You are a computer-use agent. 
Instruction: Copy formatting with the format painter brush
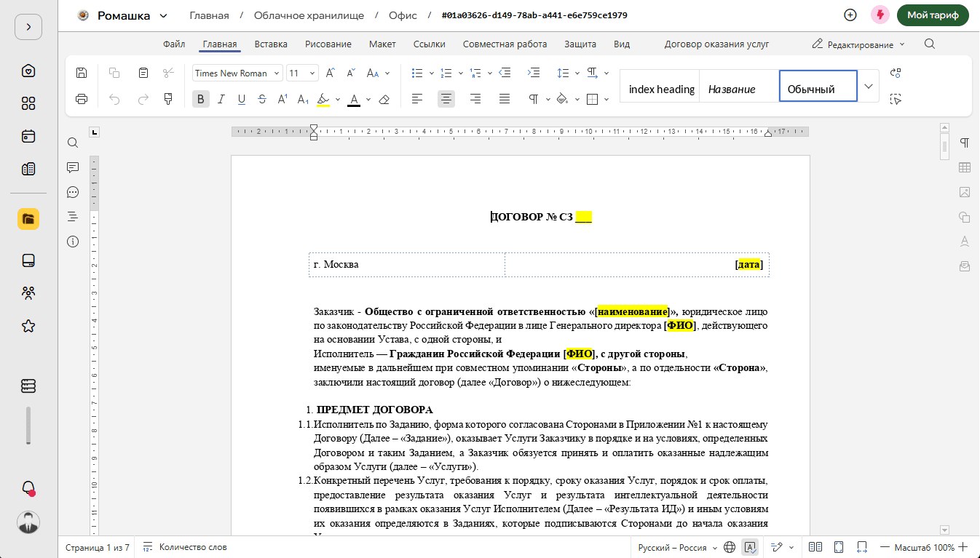[169, 99]
